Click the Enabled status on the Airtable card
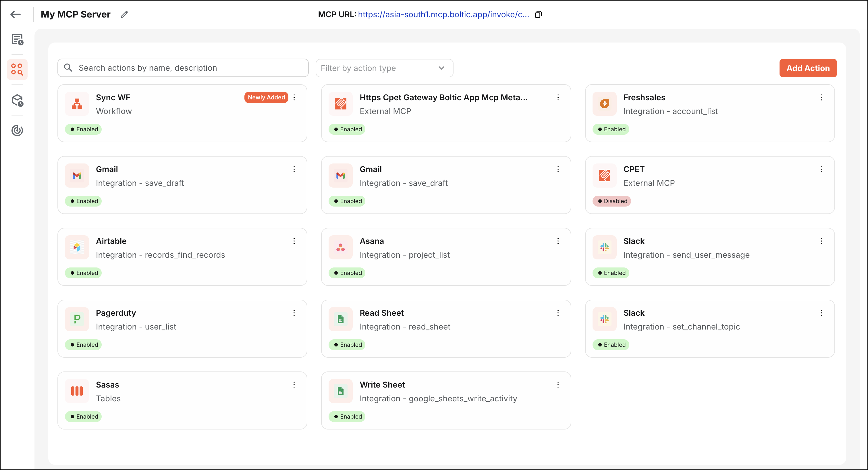Image resolution: width=868 pixels, height=470 pixels. 84,273
